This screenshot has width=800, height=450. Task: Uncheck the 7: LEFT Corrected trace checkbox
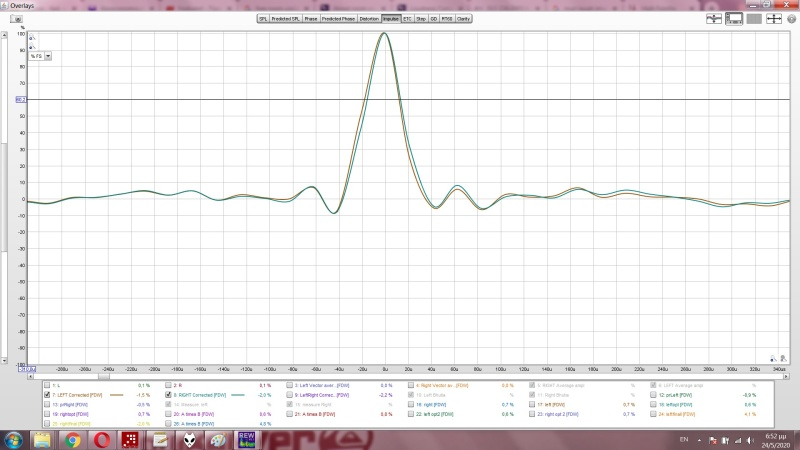(x=46, y=395)
